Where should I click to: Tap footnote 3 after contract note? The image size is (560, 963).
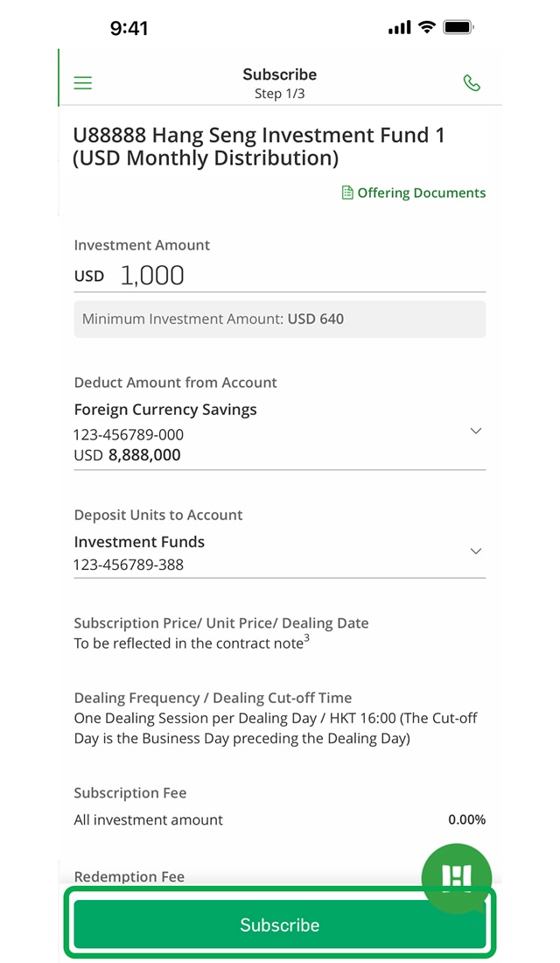306,640
